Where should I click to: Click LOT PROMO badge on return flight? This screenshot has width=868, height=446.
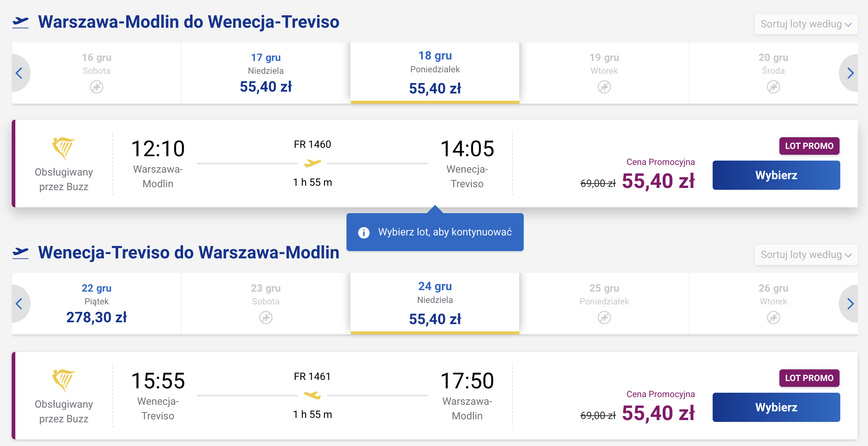click(809, 378)
